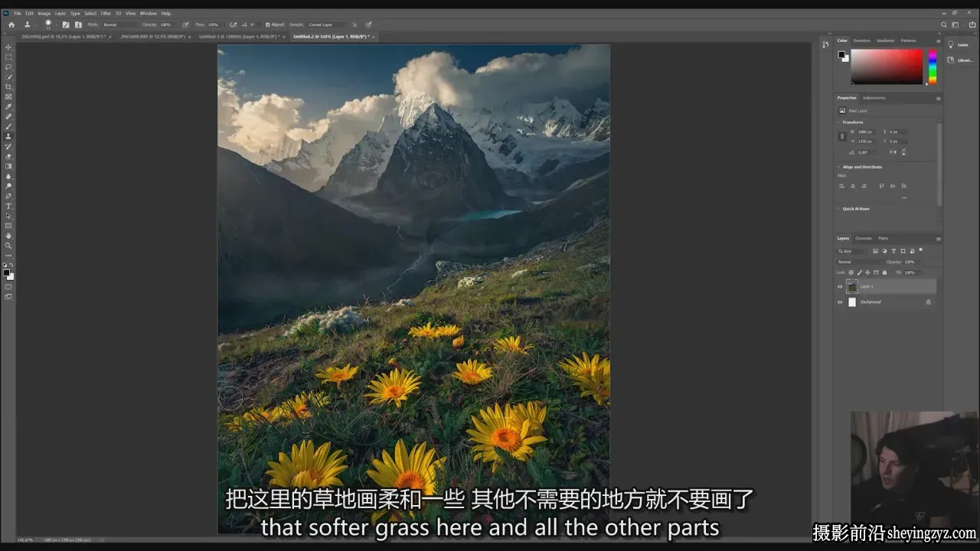Hide the Background layer eye icon
Image resolution: width=980 pixels, height=551 pixels.
[840, 302]
